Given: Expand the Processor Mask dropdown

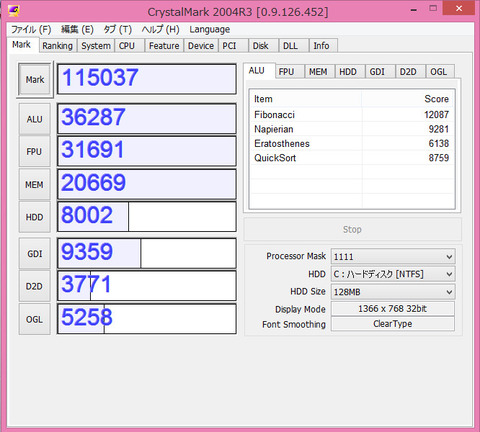Looking at the screenshot, I should 393,256.
